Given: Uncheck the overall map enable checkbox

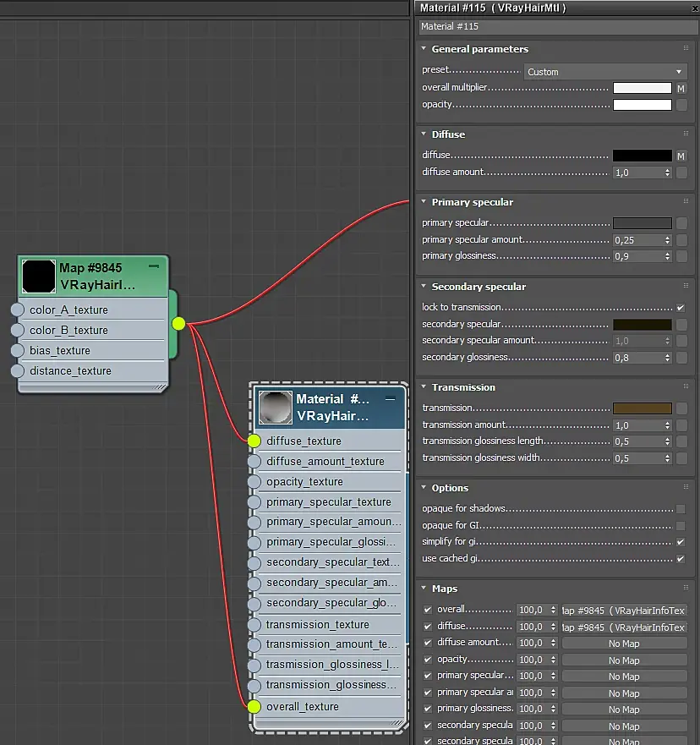Looking at the screenshot, I should click(428, 610).
